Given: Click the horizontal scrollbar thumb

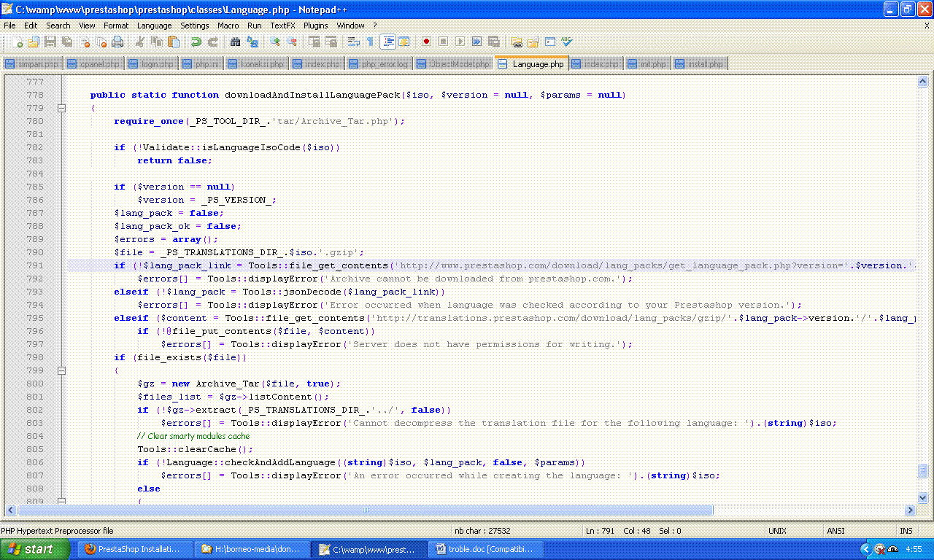Looking at the screenshot, I should click(366, 510).
